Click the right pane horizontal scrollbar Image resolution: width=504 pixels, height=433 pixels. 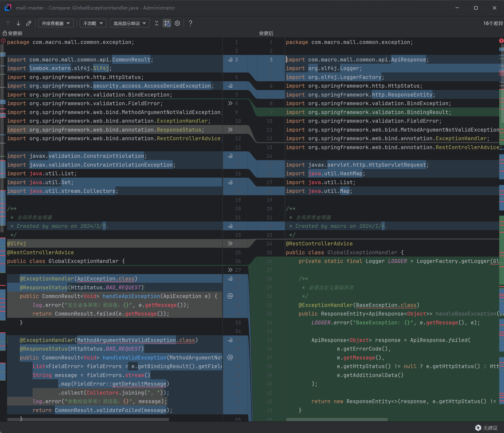pyautogui.click(x=337, y=419)
